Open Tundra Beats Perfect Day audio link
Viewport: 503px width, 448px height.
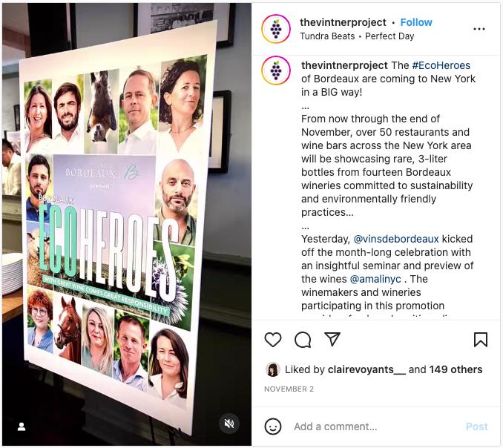(357, 36)
